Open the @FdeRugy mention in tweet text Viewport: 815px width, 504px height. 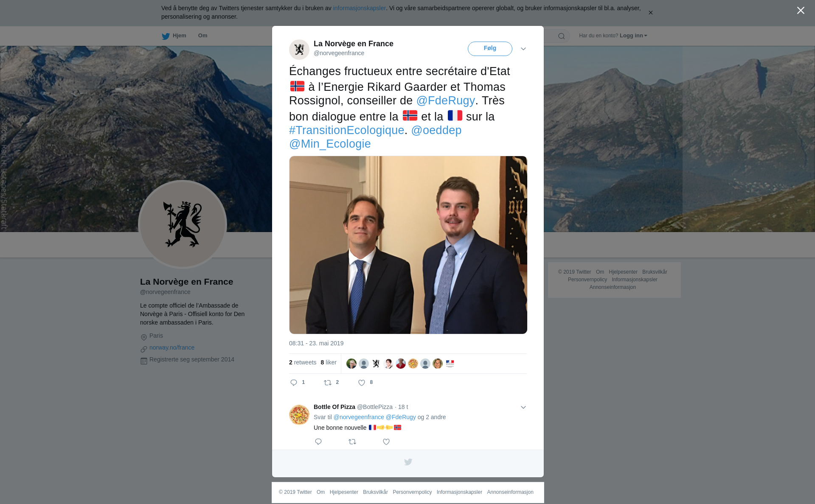[x=445, y=101]
